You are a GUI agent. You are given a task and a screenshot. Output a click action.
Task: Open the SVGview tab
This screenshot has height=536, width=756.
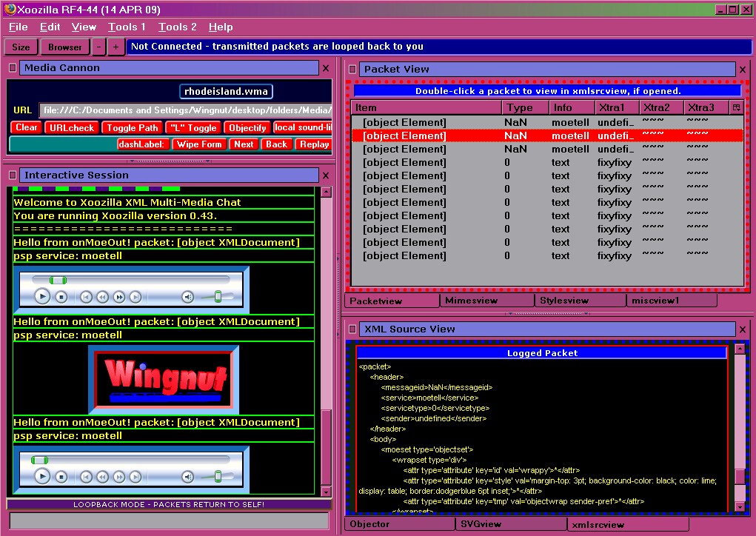(x=482, y=524)
